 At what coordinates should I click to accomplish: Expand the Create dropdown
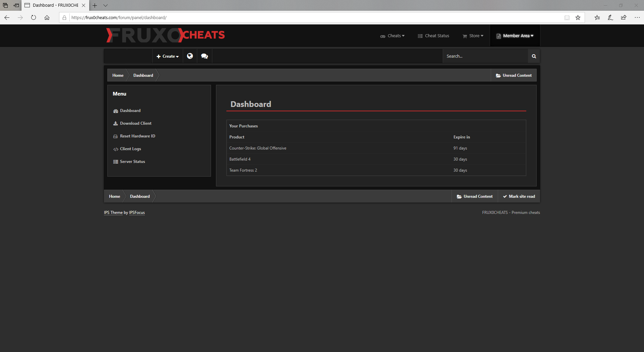[168, 56]
